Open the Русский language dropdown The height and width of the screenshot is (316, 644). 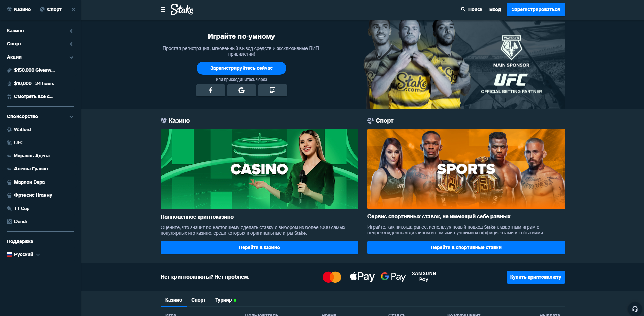pyautogui.click(x=24, y=254)
